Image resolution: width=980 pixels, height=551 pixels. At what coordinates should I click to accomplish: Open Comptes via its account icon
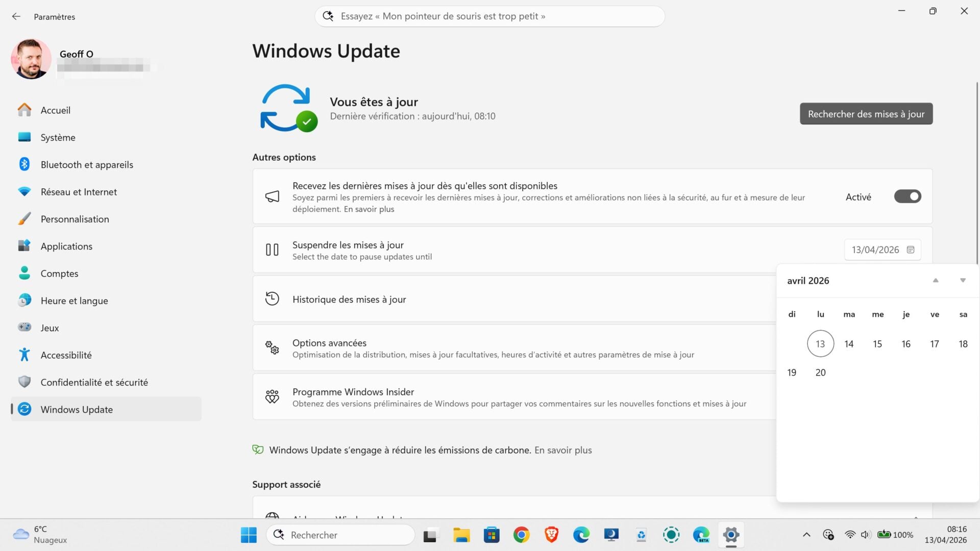(24, 273)
